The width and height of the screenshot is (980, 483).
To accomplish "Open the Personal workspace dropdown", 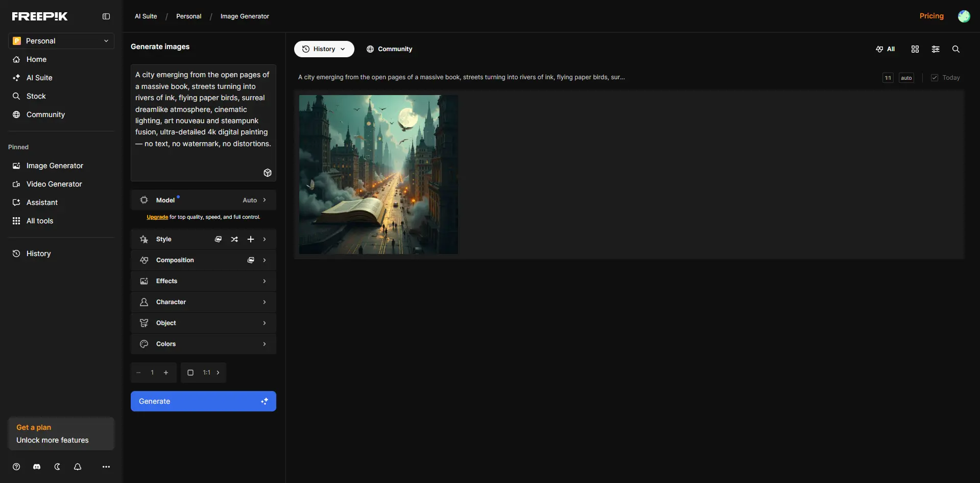I will click(61, 41).
